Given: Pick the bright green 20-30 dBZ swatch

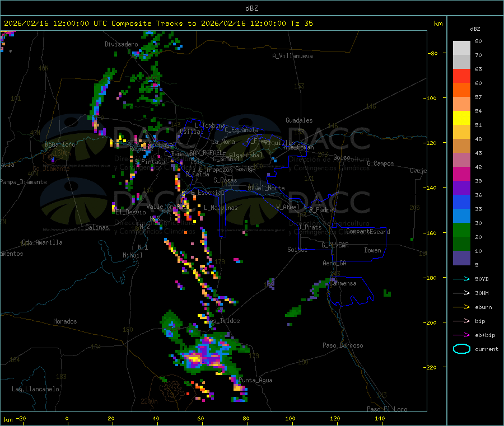Looking at the screenshot, I should [461, 230].
